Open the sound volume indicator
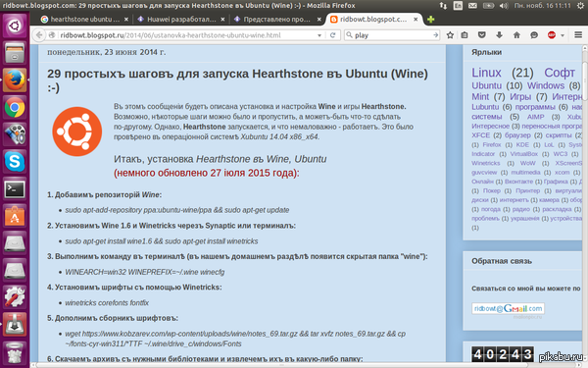The height and width of the screenshot is (368, 588). tap(504, 5)
